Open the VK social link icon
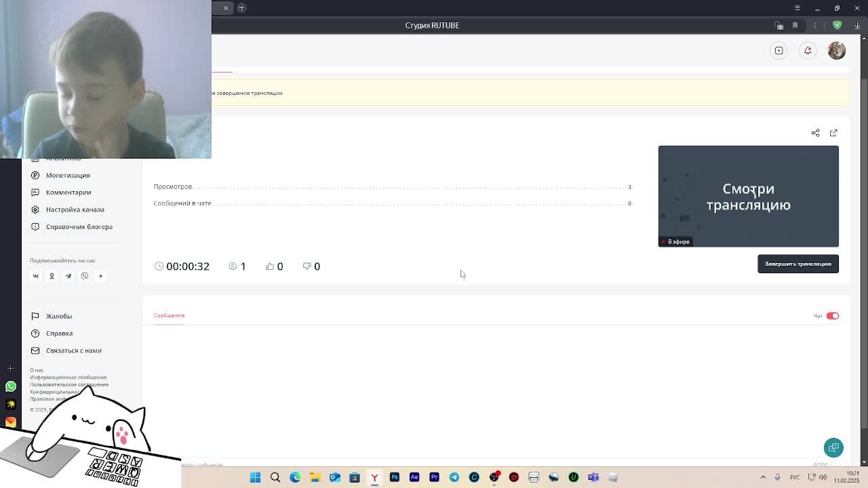The image size is (868, 488). click(x=36, y=276)
